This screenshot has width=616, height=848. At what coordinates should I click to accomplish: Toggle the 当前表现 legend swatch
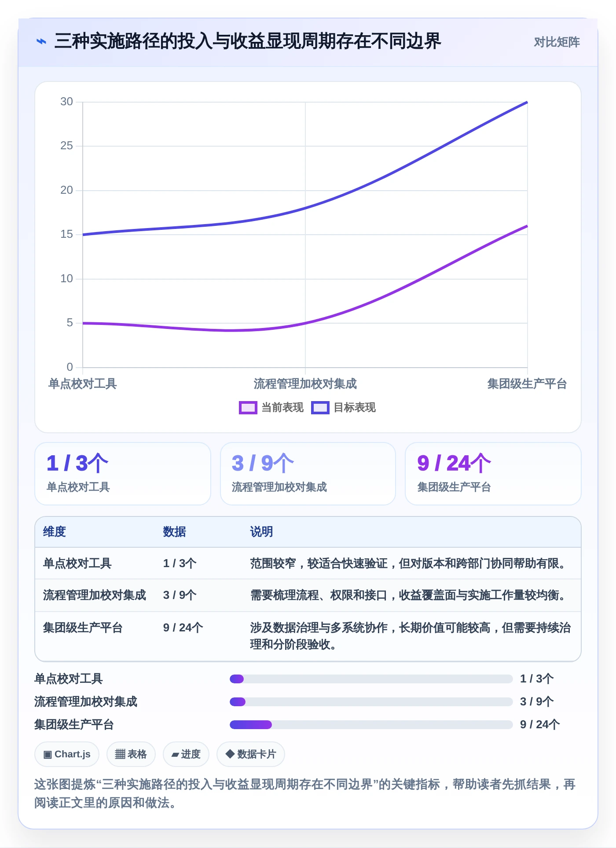tap(248, 408)
